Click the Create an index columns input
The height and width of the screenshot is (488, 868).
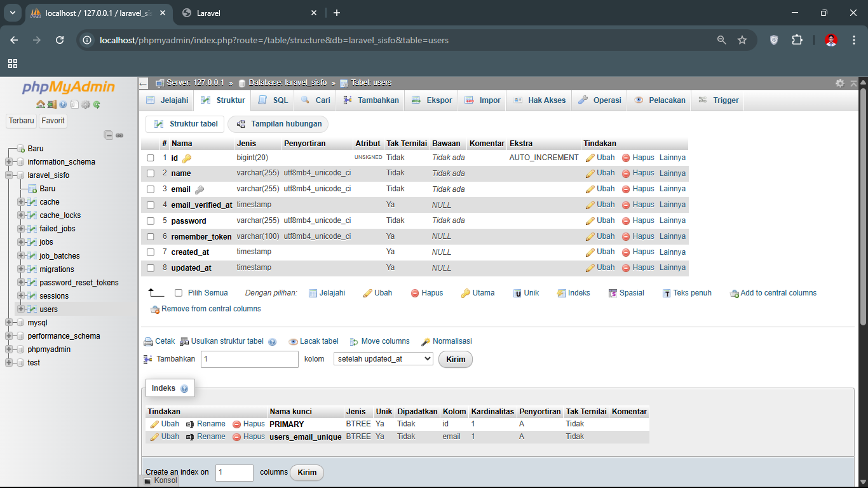tap(234, 473)
